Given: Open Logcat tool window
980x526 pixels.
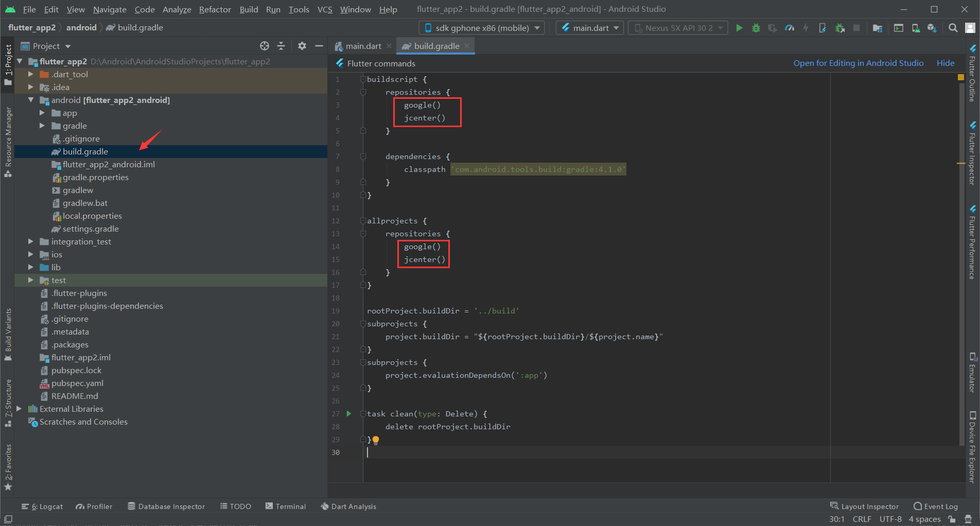Looking at the screenshot, I should click(x=42, y=506).
